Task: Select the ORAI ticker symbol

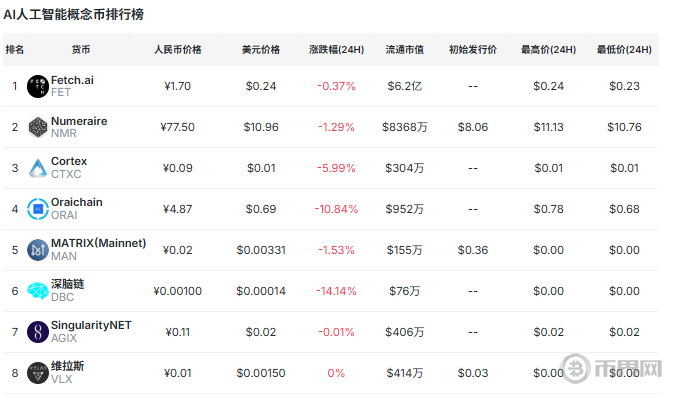Action: 64,215
